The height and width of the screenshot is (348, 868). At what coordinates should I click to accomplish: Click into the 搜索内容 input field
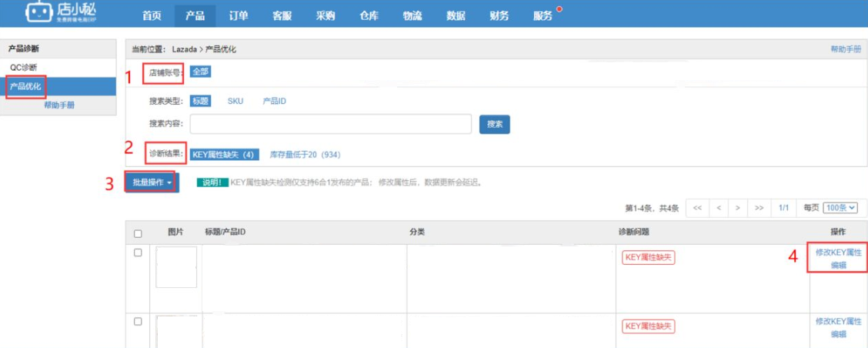click(x=330, y=124)
